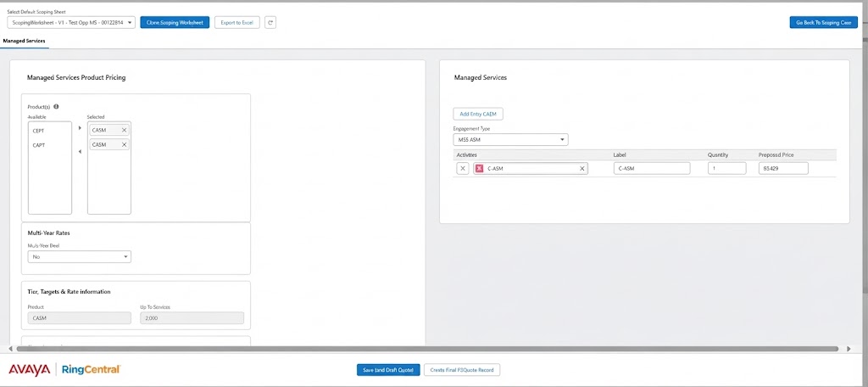Click the Label column header

620,155
